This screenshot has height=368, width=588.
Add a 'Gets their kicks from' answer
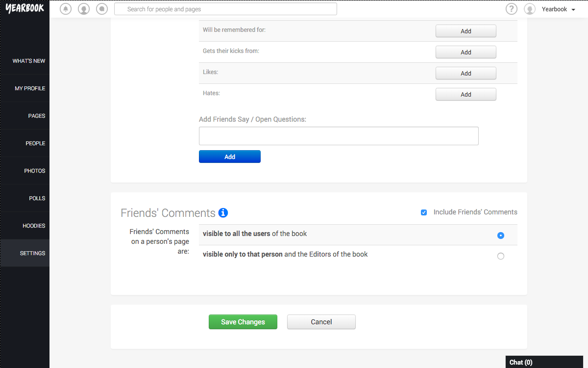(x=466, y=52)
